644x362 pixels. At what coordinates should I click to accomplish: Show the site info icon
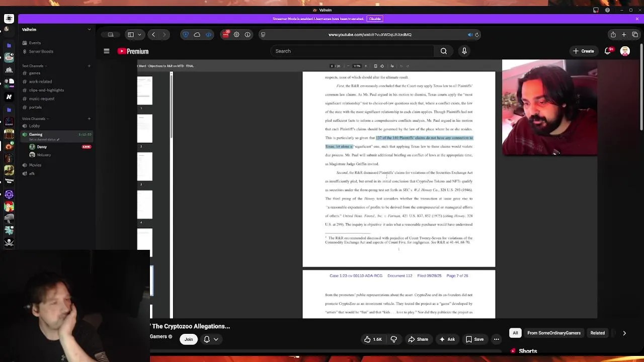pyautogui.click(x=248, y=35)
